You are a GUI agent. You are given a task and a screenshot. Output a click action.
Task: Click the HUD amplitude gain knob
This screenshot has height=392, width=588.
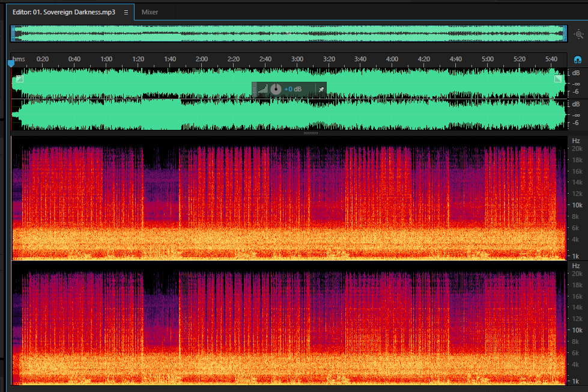point(276,89)
